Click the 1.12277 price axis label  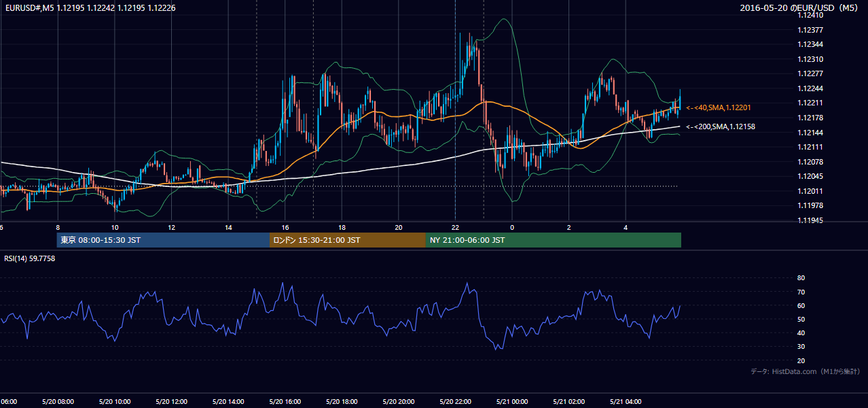pyautogui.click(x=810, y=73)
